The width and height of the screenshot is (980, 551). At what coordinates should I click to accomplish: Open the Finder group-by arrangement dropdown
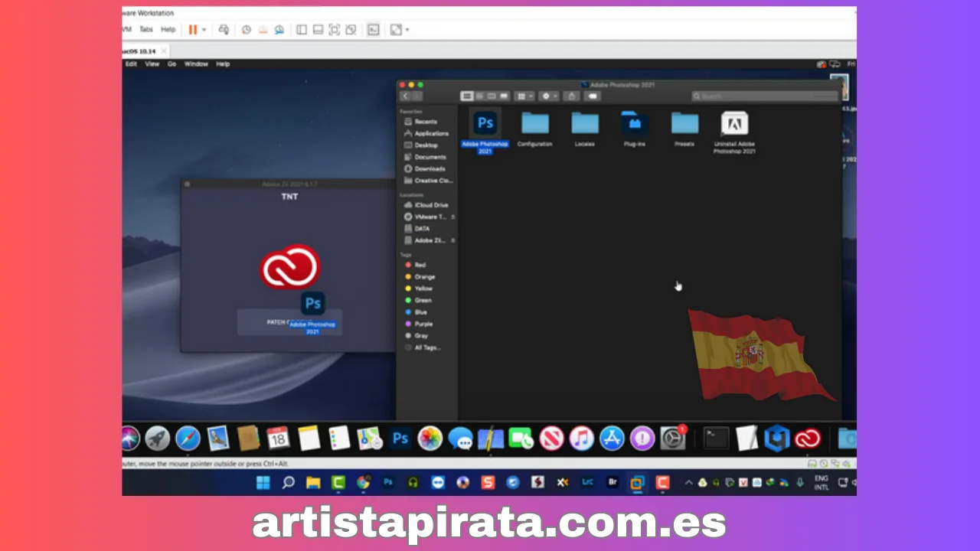click(524, 96)
